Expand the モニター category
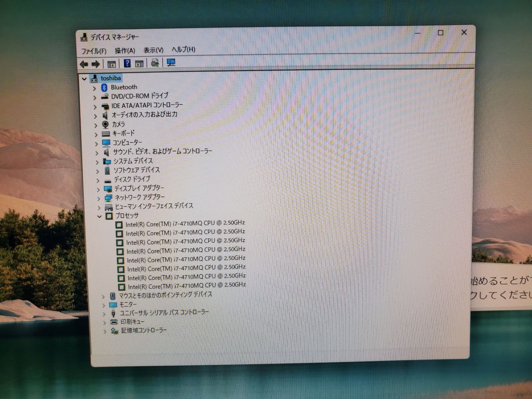Screen dimensions: 532x399 tap(103, 305)
